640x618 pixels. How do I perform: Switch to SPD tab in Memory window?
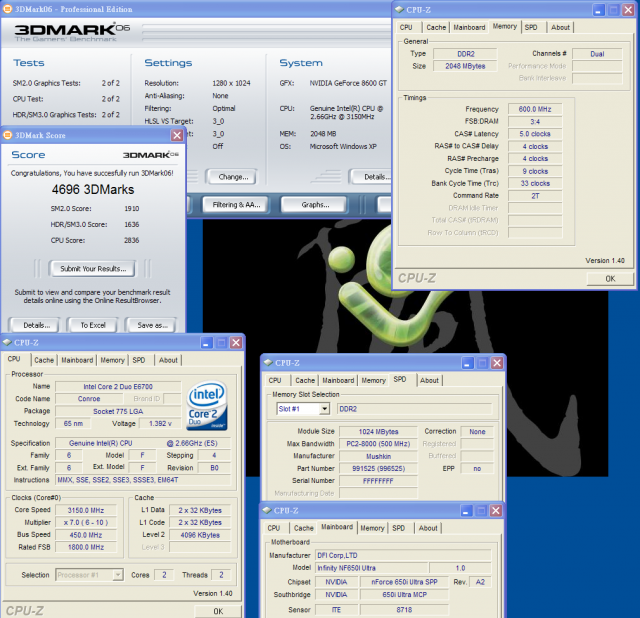pyautogui.click(x=531, y=27)
